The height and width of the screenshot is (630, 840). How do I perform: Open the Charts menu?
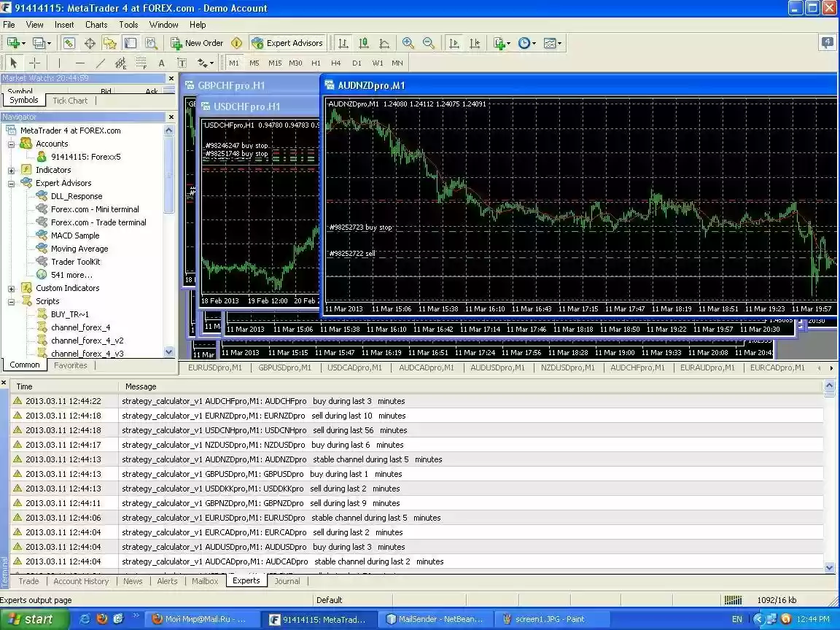[96, 24]
